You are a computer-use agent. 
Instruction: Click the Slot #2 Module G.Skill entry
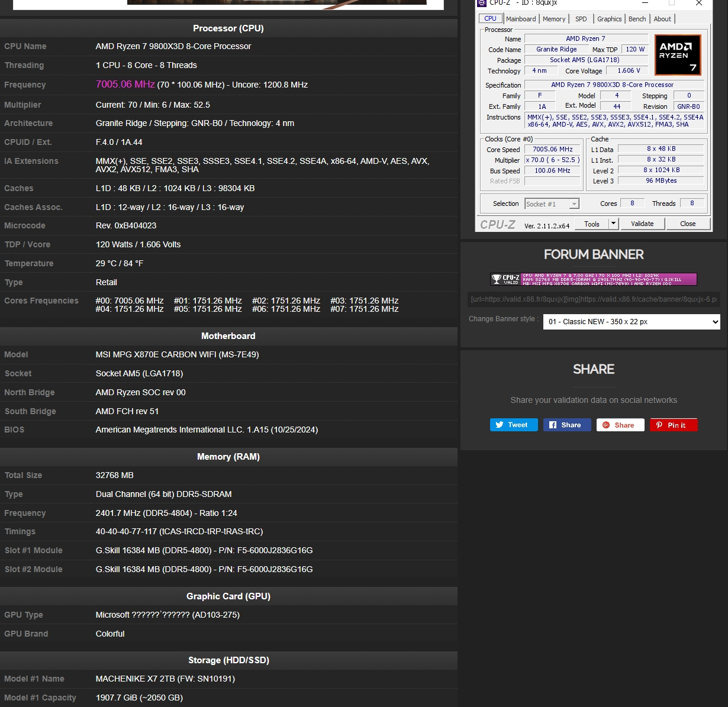coord(204,569)
